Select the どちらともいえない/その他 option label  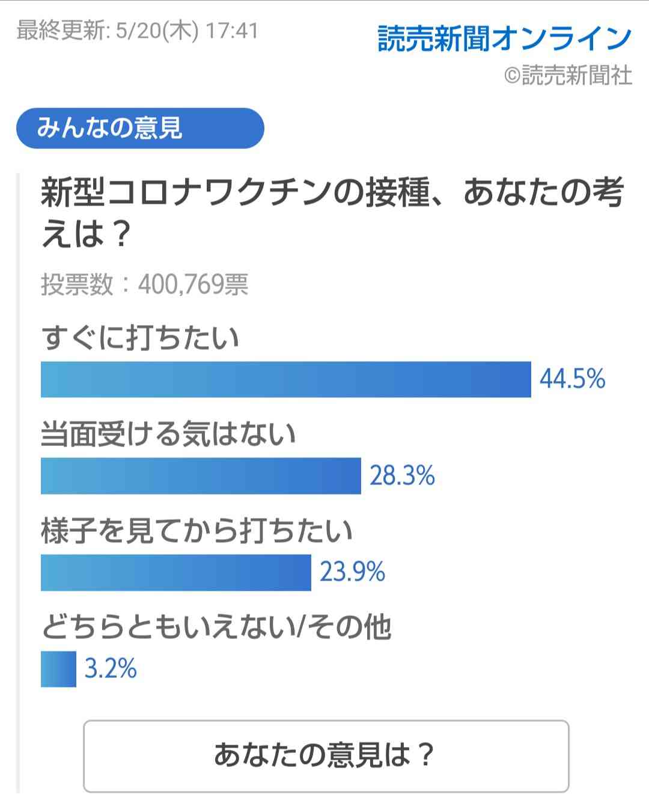click(216, 627)
